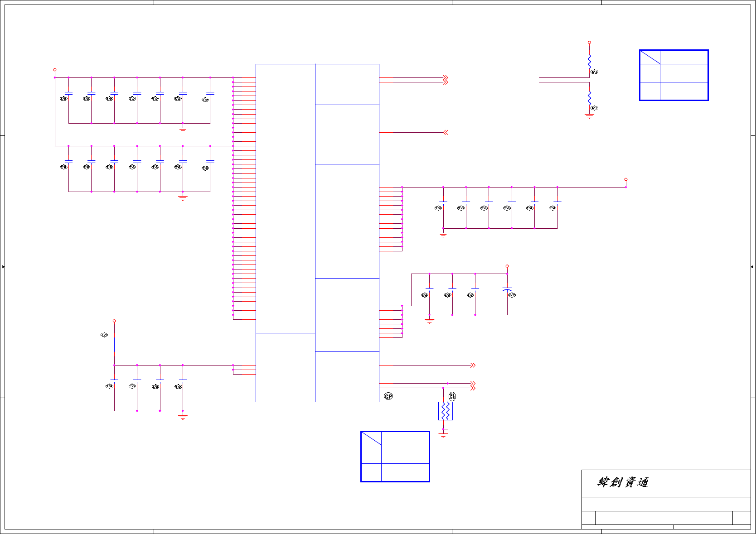Select the boxed dual resistor network symbol

446,411
